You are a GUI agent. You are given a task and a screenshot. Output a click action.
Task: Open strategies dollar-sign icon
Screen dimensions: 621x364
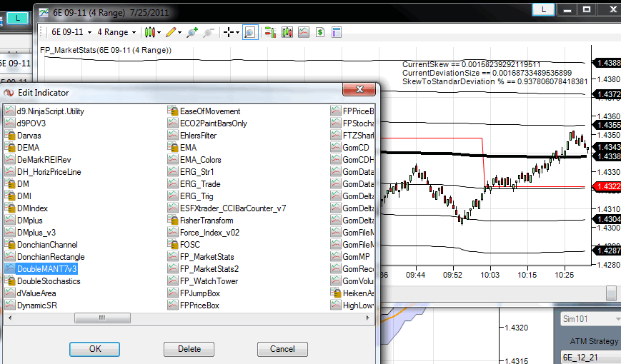pyautogui.click(x=320, y=32)
